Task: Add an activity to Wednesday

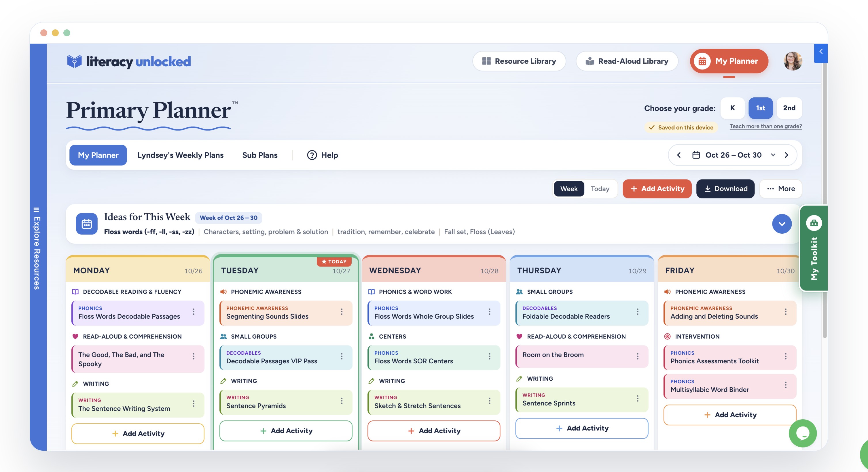Action: [434, 431]
